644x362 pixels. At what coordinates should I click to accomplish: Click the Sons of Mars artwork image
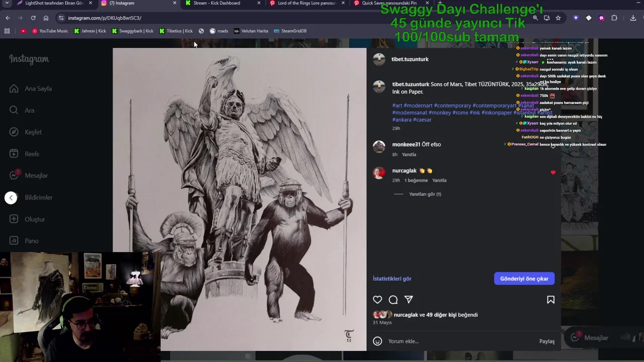[x=239, y=199]
